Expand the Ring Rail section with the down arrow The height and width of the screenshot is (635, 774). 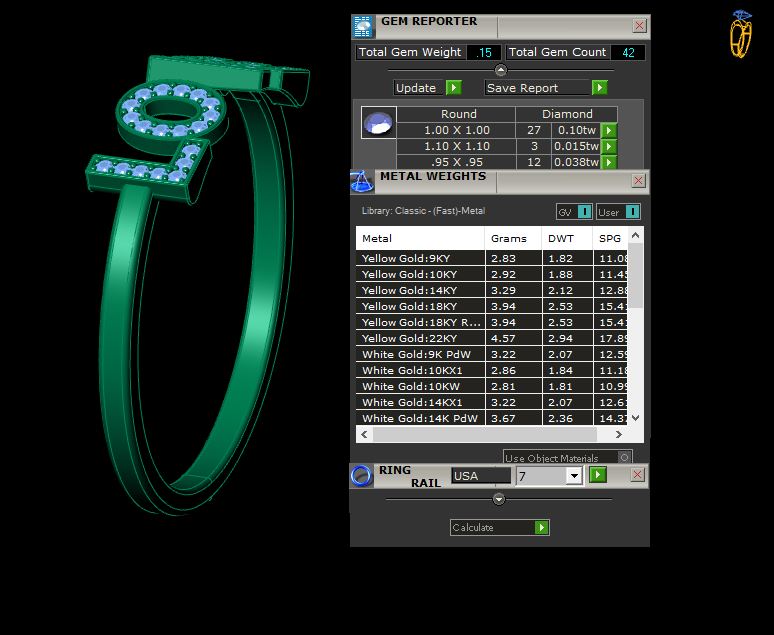click(499, 499)
